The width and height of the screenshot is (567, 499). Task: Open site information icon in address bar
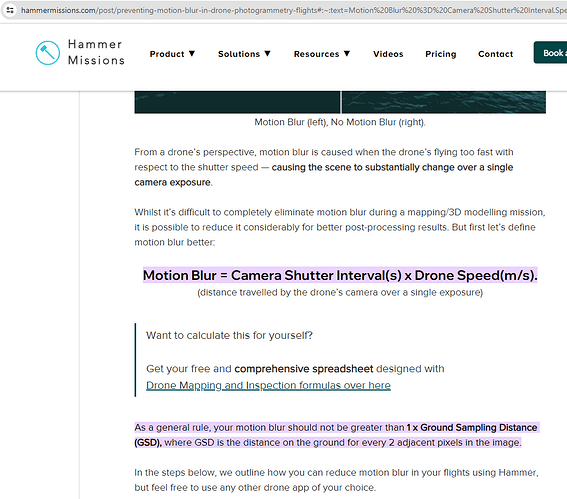[10, 10]
